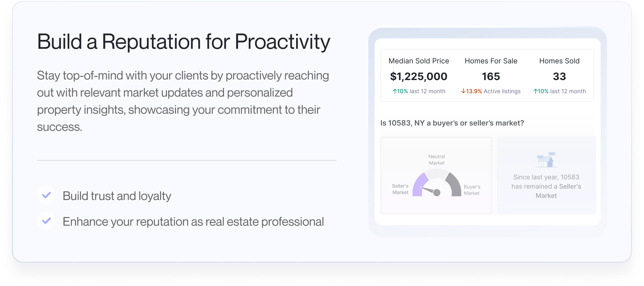Viewport: 644px width, 286px height.
Task: Click the Since last year 10583 summary text
Action: pyautogui.click(x=546, y=186)
